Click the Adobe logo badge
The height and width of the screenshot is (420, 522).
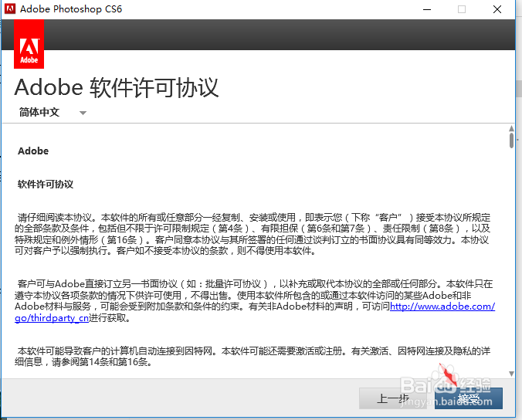pos(29,44)
